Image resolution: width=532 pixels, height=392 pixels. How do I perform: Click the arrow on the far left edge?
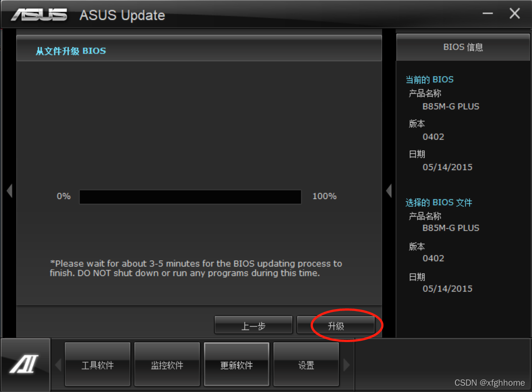[x=9, y=191]
